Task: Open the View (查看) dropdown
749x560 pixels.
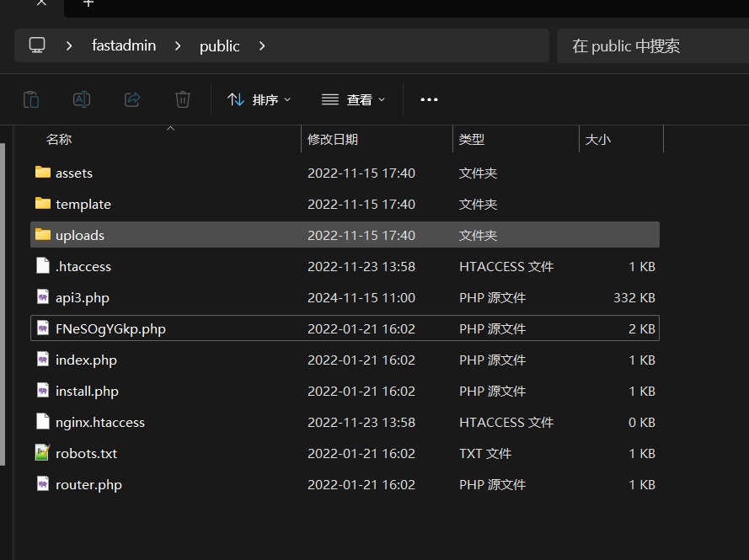Action: [x=354, y=99]
